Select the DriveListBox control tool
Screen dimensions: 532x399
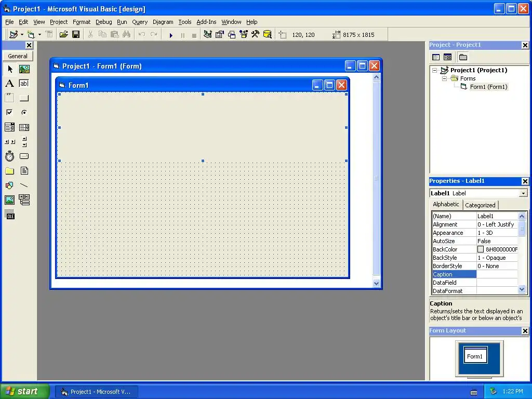pyautogui.click(x=24, y=156)
